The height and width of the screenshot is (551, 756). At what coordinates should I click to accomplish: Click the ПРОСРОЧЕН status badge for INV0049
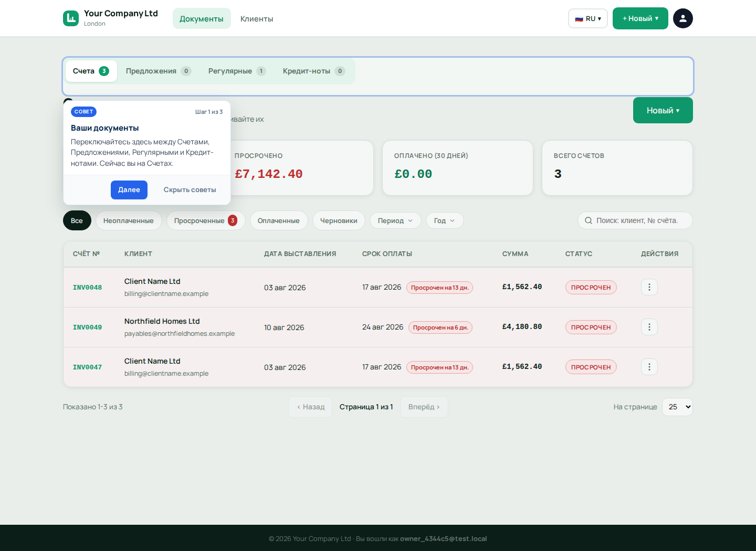pyautogui.click(x=591, y=327)
